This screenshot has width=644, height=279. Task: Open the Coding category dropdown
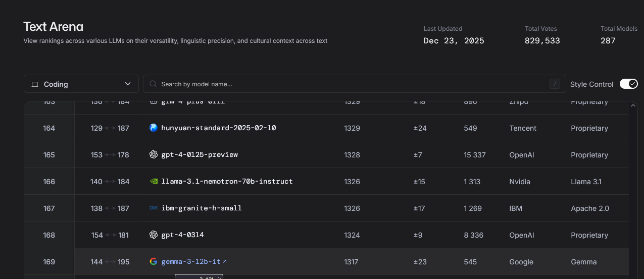81,84
